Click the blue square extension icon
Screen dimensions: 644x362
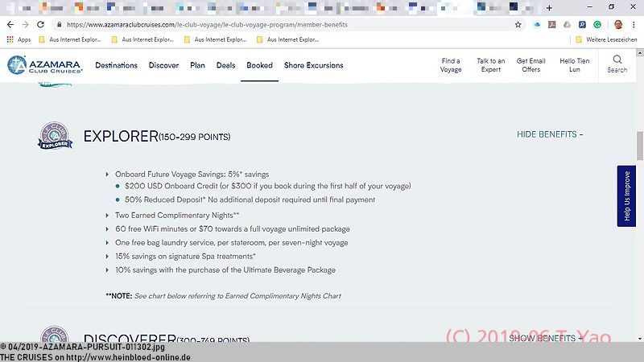(582, 25)
